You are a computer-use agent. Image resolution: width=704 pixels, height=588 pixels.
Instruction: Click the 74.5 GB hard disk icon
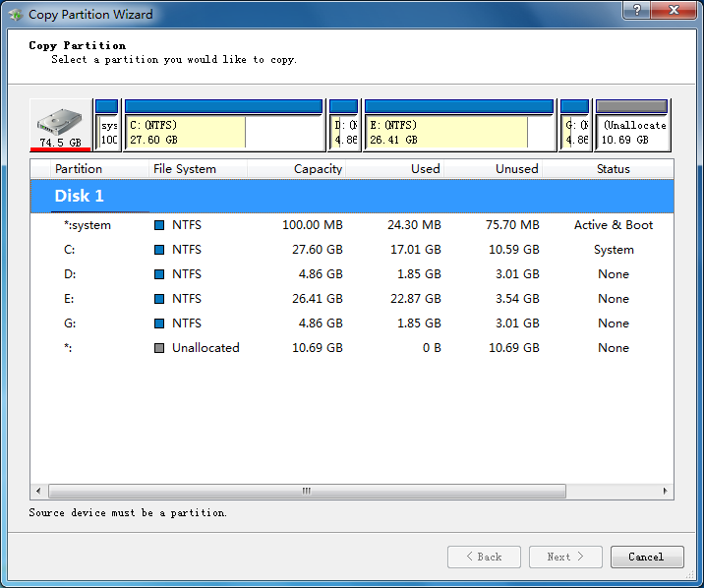click(60, 125)
